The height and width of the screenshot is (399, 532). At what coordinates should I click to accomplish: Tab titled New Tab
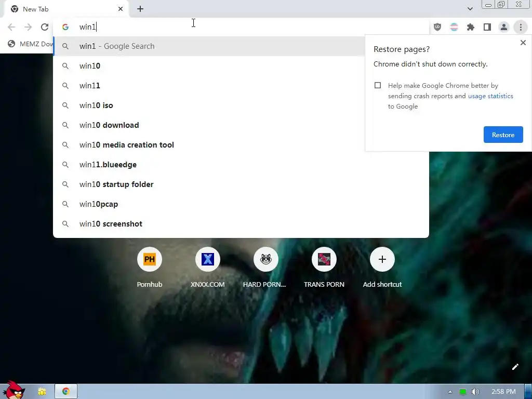tap(66, 9)
